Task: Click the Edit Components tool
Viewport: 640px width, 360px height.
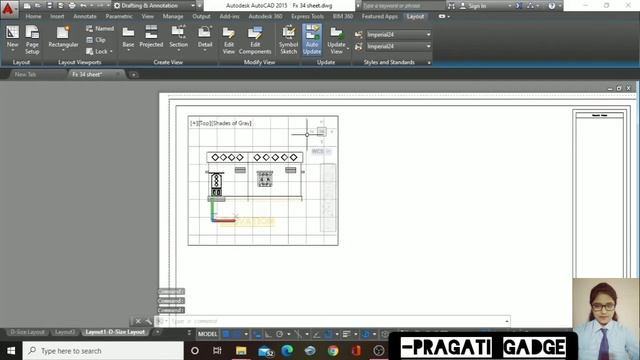Action: (255, 40)
